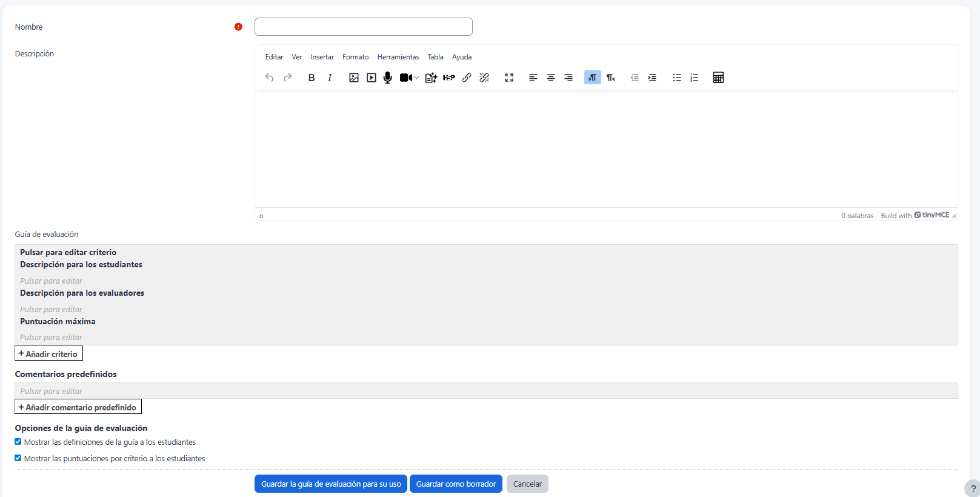This screenshot has height=497, width=980.
Task: Open the Insertar menu
Action: click(x=322, y=57)
